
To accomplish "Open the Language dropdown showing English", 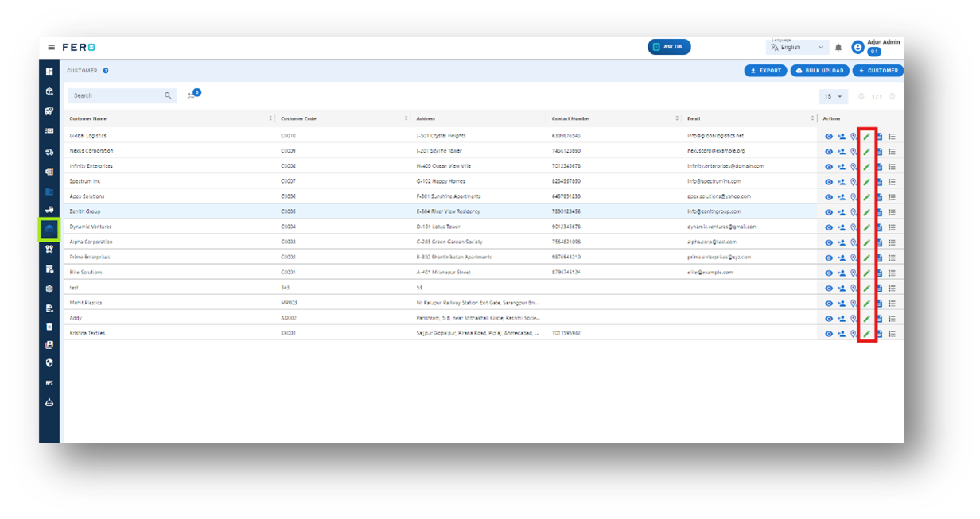I will pyautogui.click(x=798, y=47).
